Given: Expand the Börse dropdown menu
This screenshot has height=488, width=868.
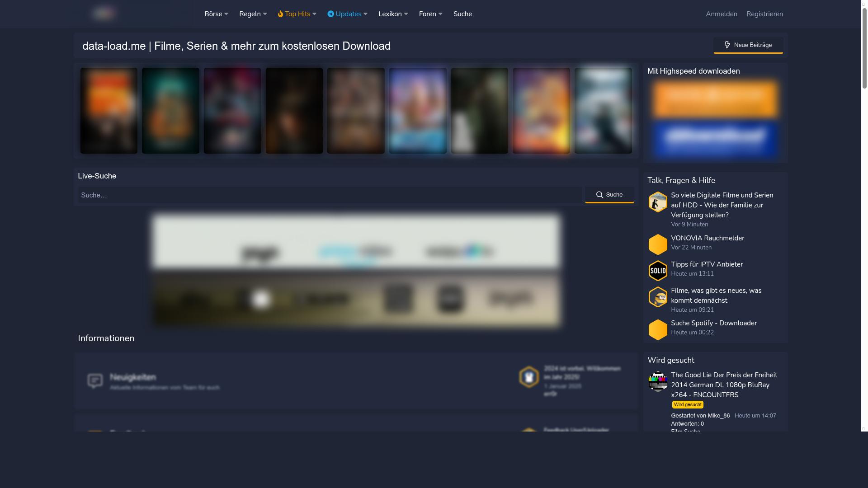Looking at the screenshot, I should coord(216,14).
